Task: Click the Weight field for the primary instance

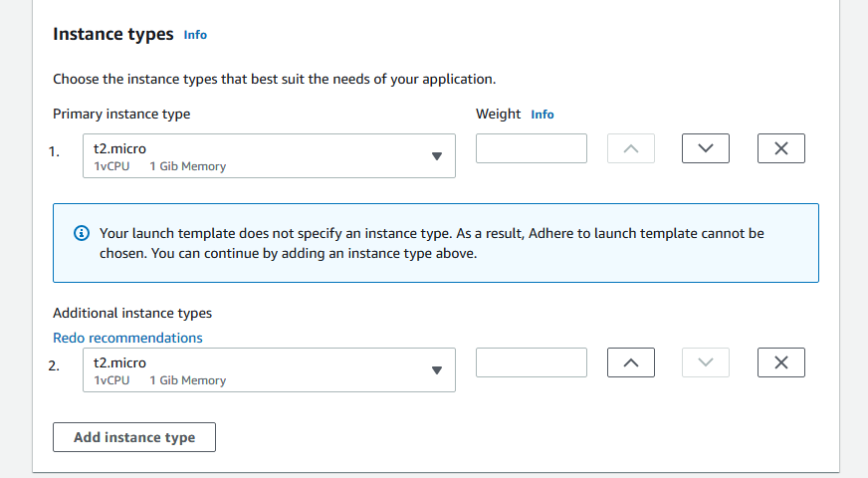Action: 532,148
